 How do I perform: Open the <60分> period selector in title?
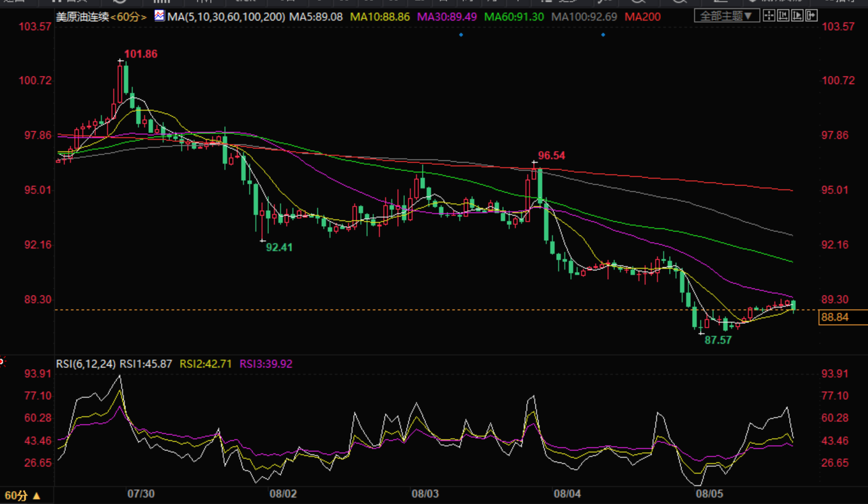(x=128, y=17)
